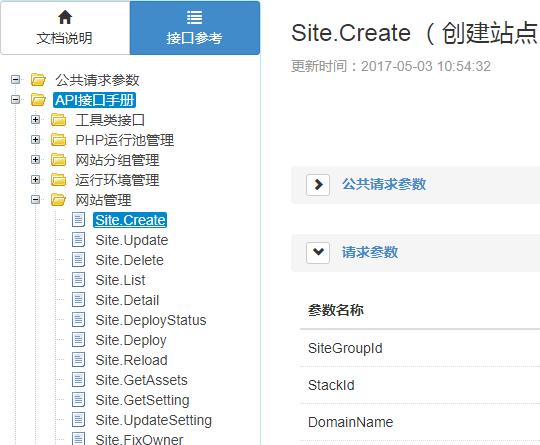Screen dimensions: 540x445
Task: Click the SiteGroupId parameter cell
Action: pyautogui.click(x=345, y=348)
